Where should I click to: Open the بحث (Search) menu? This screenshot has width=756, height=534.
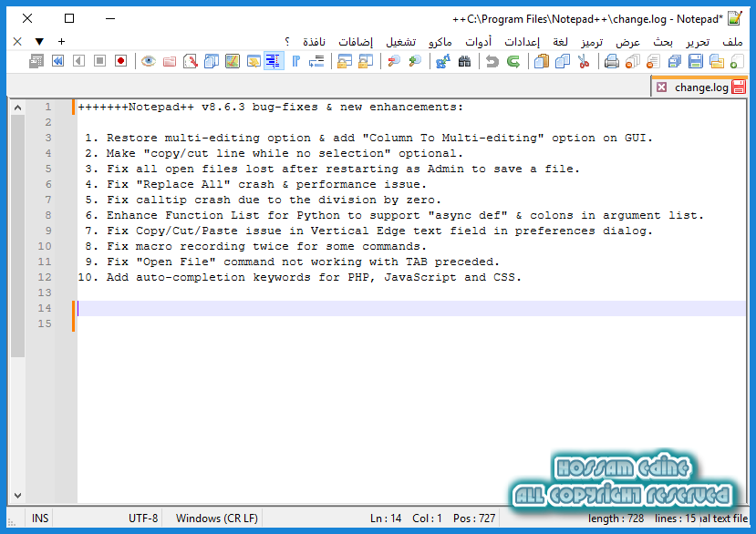[663, 42]
